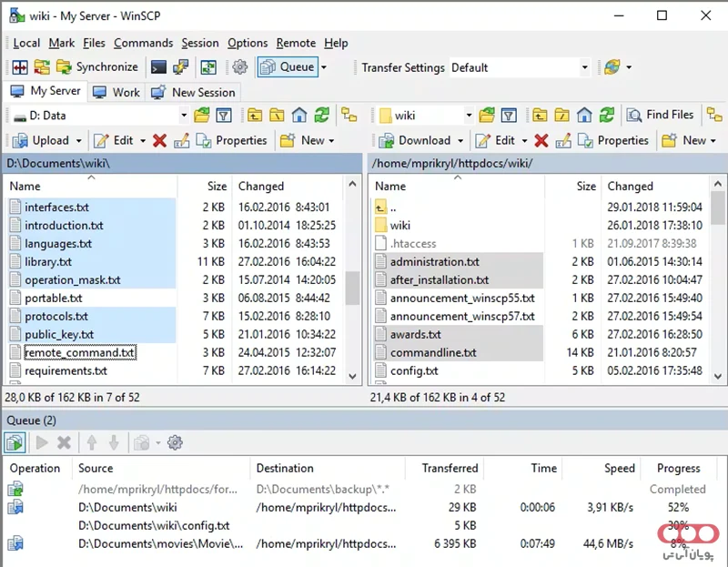This screenshot has height=567, width=728.
Task: Open Preferences gear icon in main toolbar
Action: [x=239, y=67]
